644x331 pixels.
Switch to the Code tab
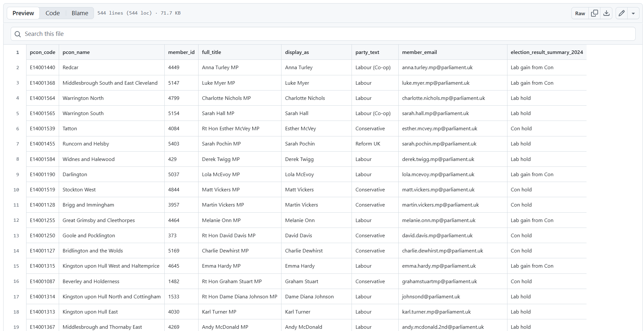[53, 13]
